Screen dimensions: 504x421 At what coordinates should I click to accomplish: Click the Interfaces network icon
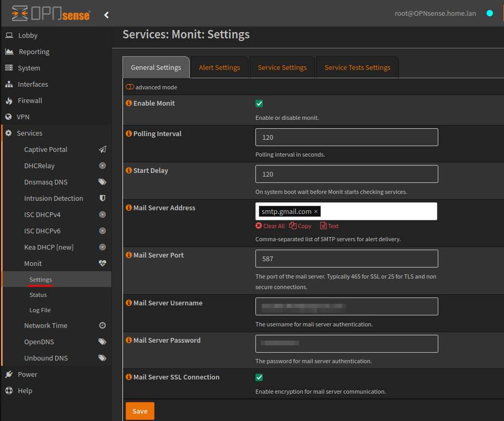point(9,84)
